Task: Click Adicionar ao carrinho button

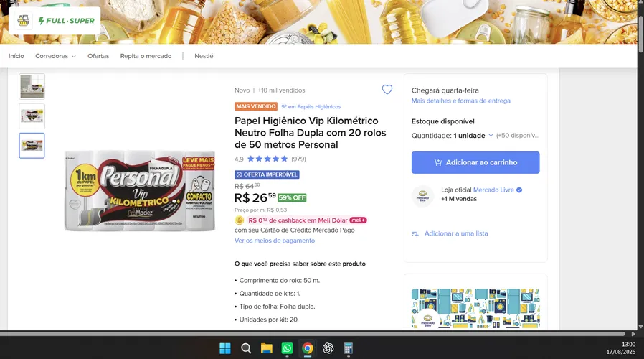Action: point(475,162)
